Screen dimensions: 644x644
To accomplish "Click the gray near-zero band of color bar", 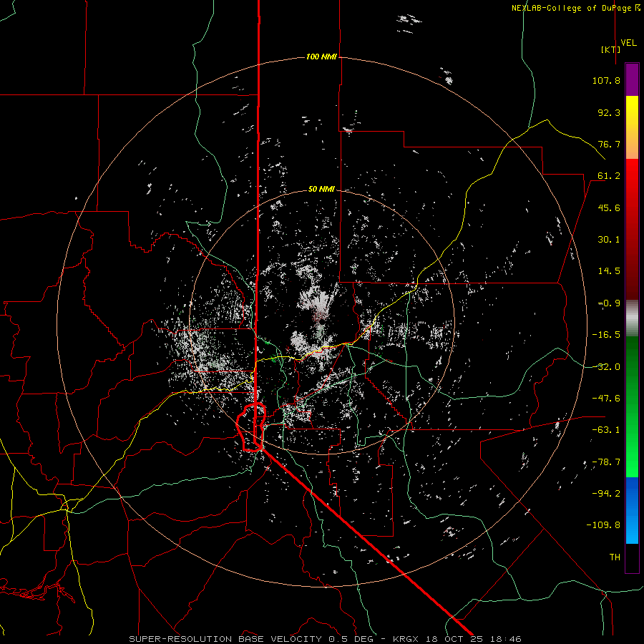I will pyautogui.click(x=632, y=317).
